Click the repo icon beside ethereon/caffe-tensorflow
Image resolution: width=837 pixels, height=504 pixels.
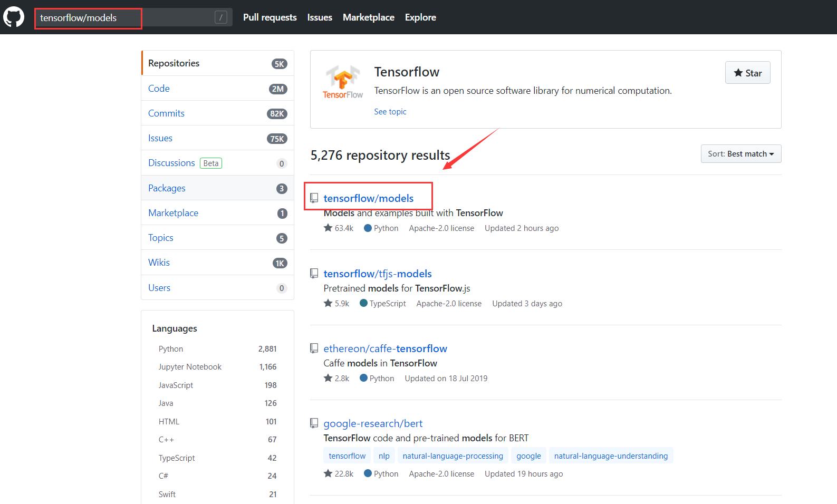click(314, 348)
